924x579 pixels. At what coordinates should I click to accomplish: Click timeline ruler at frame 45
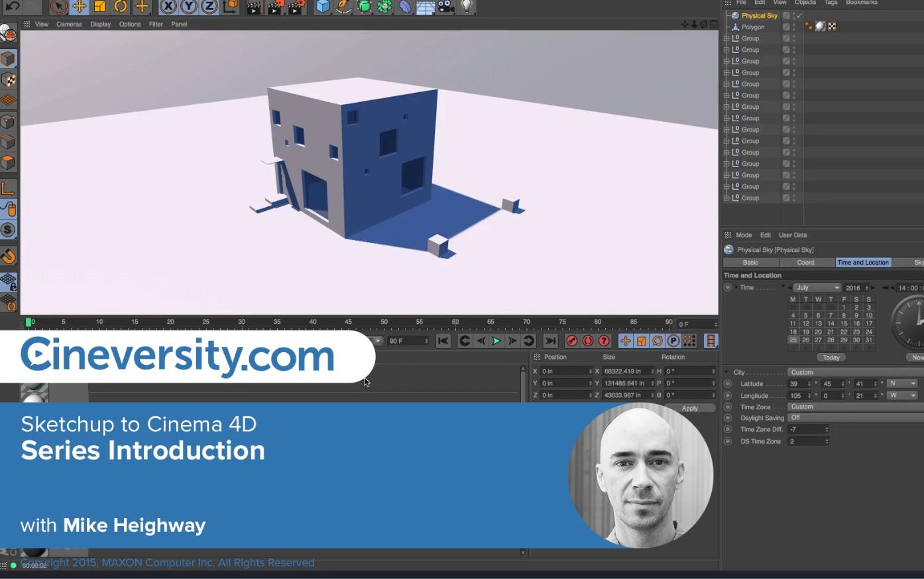click(348, 322)
